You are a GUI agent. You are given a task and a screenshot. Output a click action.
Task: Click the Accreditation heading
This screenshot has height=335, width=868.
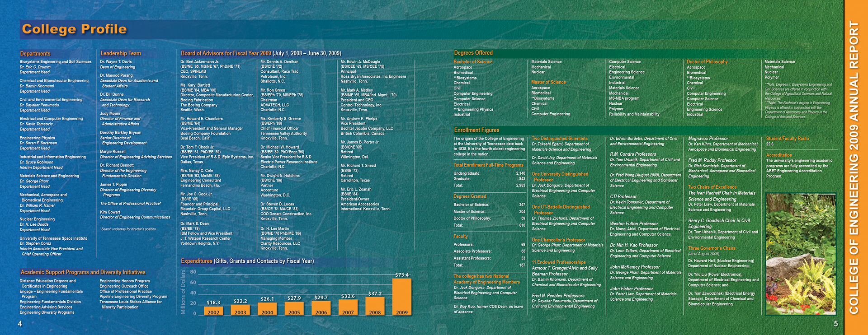(779, 155)
